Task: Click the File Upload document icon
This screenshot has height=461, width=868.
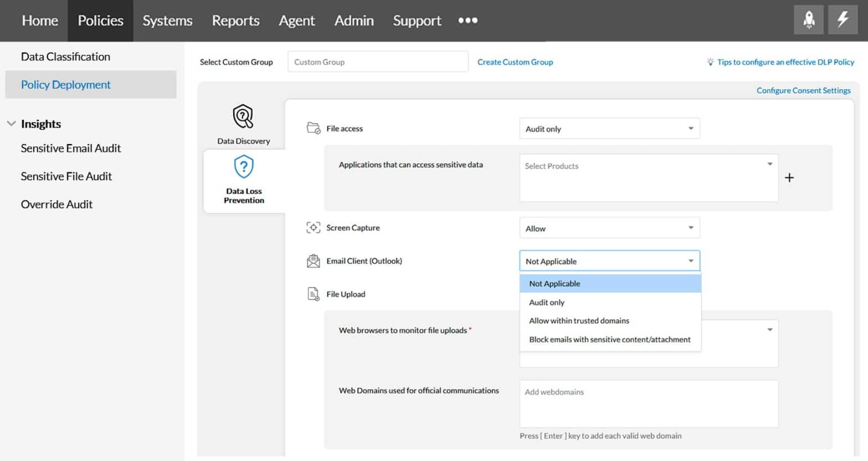Action: point(314,294)
